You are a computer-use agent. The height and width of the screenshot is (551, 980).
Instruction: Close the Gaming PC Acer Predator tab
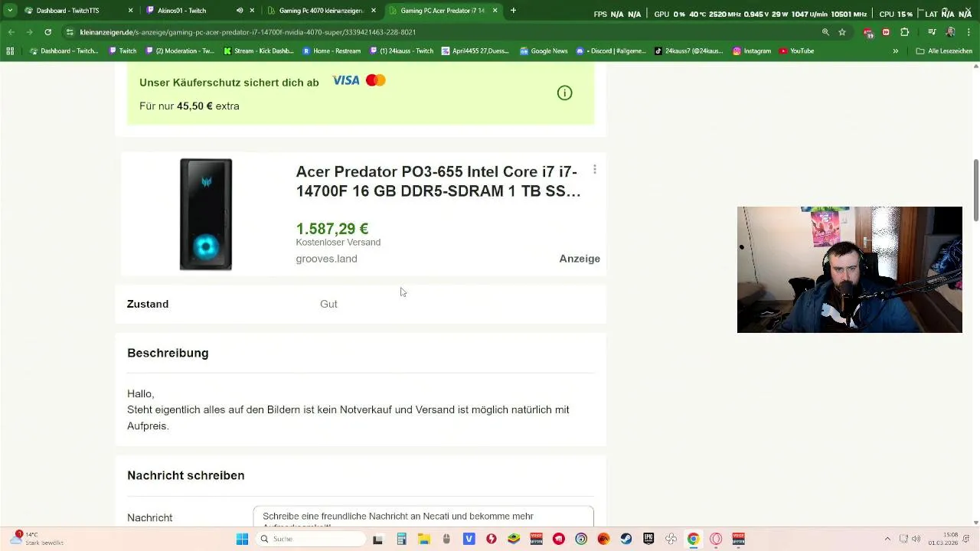(495, 11)
